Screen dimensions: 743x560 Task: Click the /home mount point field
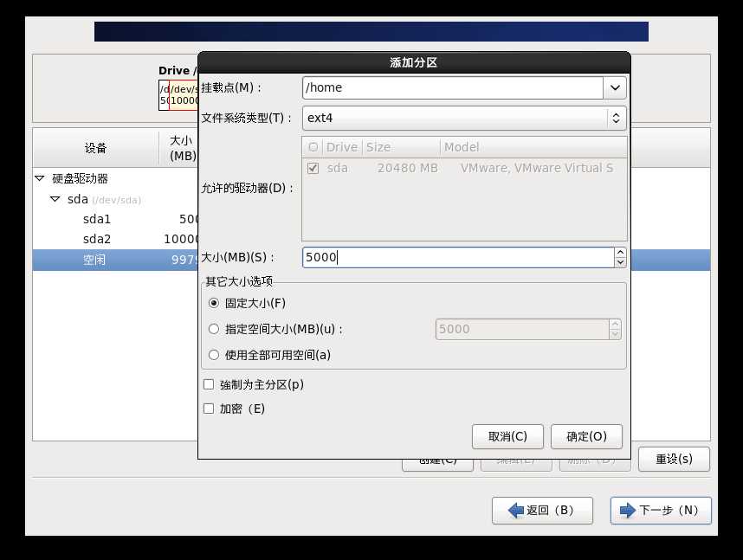[x=453, y=87]
